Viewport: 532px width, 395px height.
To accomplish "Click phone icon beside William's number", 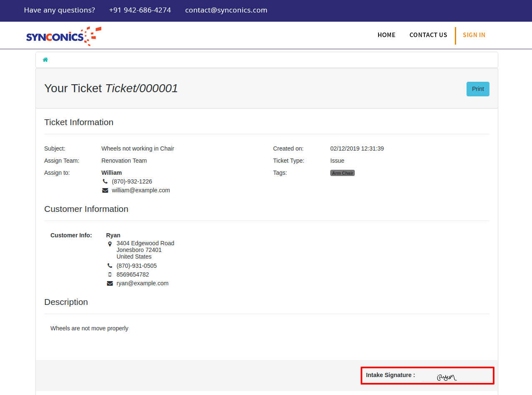I will coord(105,181).
